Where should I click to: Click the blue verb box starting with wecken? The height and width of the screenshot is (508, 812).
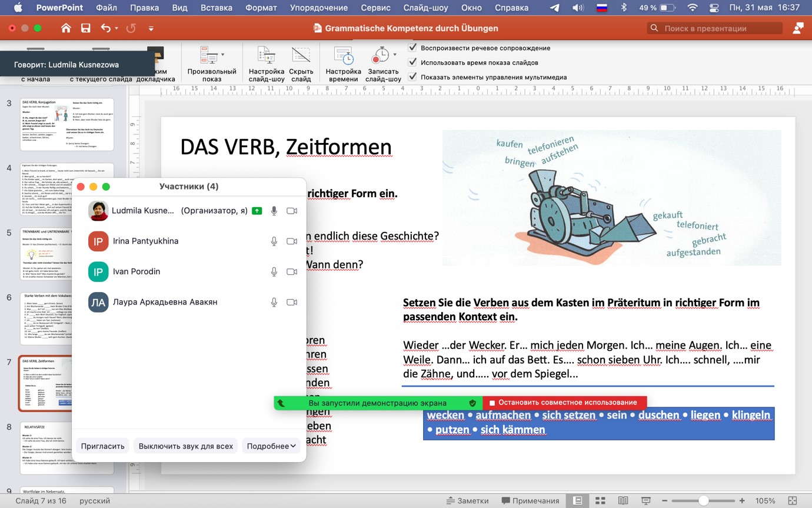(598, 423)
